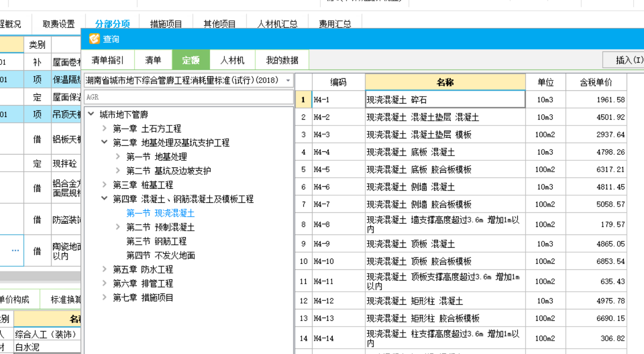The height and width of the screenshot is (354, 644).
Task: Expand 第二节 基坑及边坡支护 section
Action: coord(118,171)
